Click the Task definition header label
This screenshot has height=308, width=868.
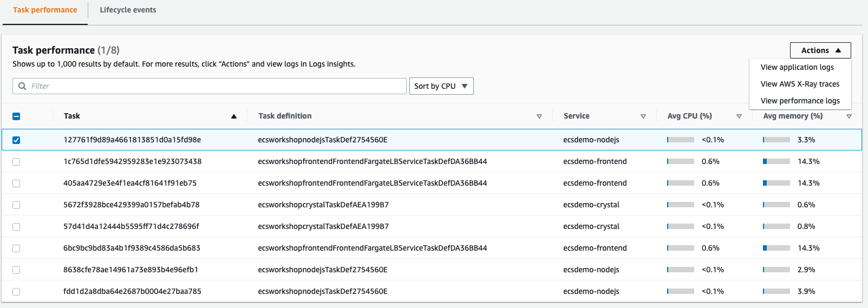point(285,116)
